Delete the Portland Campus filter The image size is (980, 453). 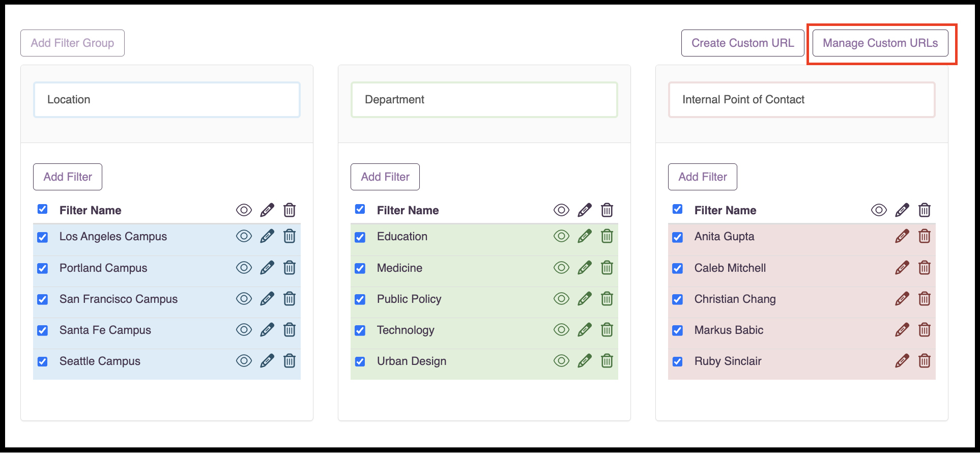click(290, 268)
